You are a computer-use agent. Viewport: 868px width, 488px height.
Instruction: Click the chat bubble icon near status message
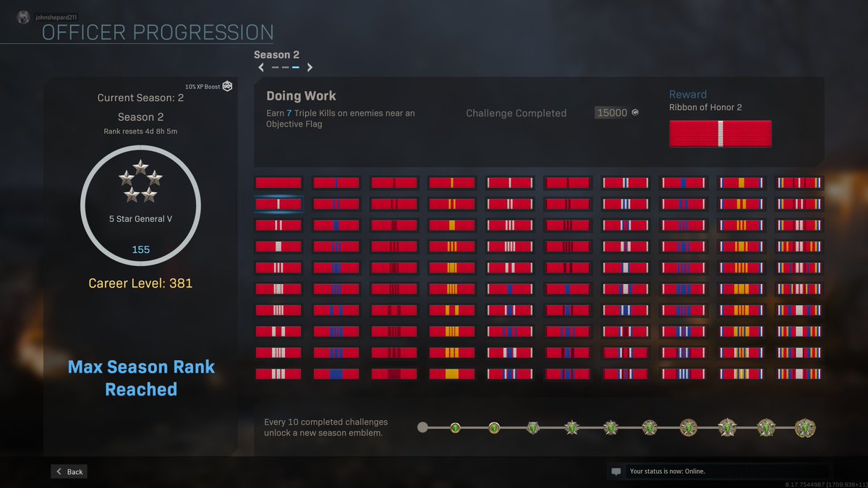pyautogui.click(x=616, y=471)
